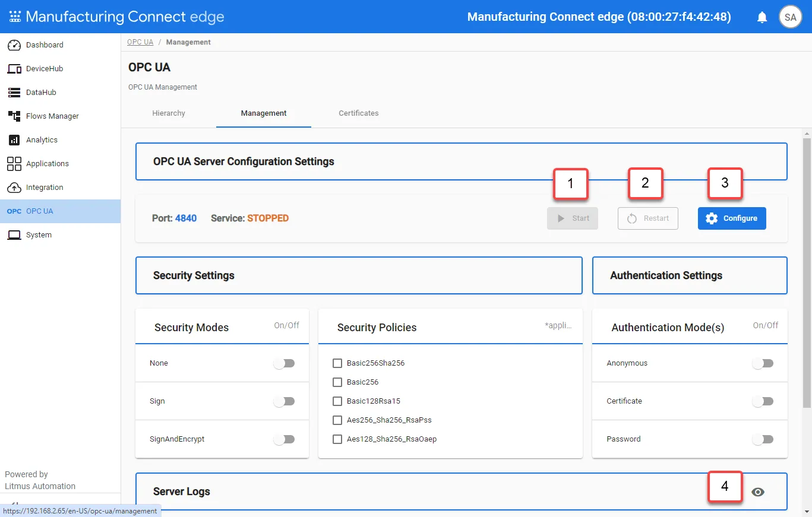The height and width of the screenshot is (517, 812).
Task: Click the Authentication Mode(s) card title
Action: (x=668, y=328)
